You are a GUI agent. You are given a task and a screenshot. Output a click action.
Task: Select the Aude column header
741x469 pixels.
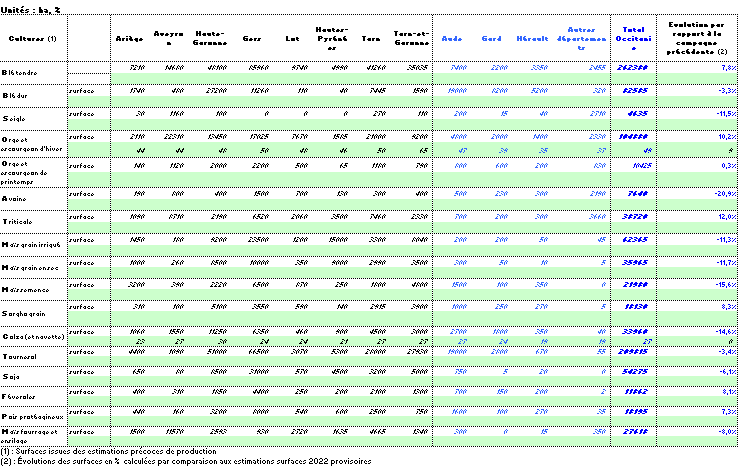pyautogui.click(x=452, y=38)
